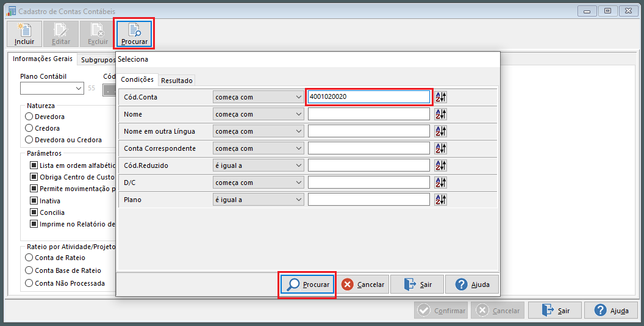This screenshot has width=644, height=326.
Task: Toggle Lista em ordem alfabética checkbox
Action: click(34, 165)
